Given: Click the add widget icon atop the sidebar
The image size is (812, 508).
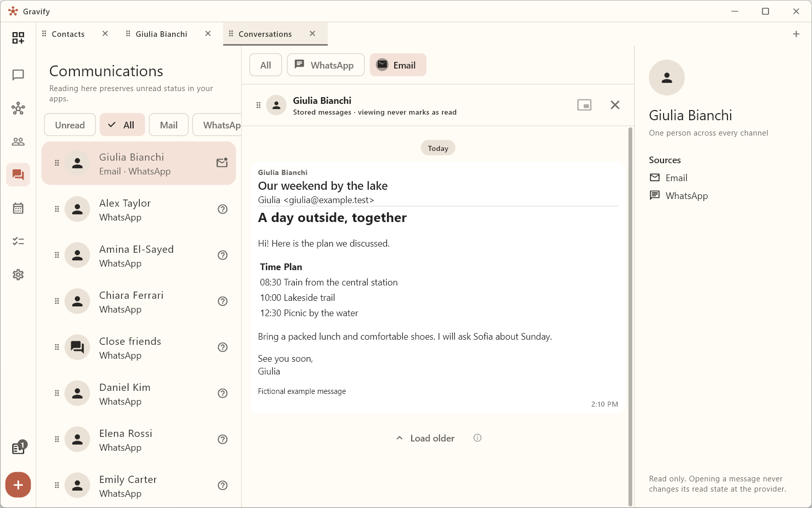Looking at the screenshot, I should click(18, 38).
